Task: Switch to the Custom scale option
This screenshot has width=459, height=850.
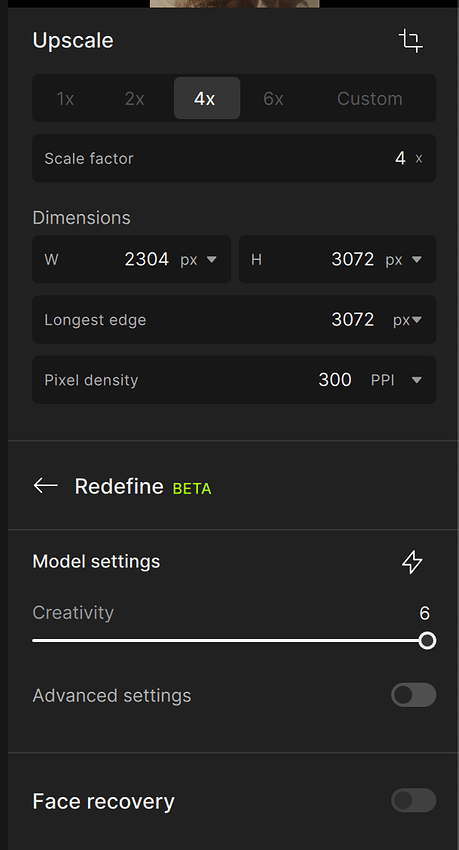Action: pos(370,98)
